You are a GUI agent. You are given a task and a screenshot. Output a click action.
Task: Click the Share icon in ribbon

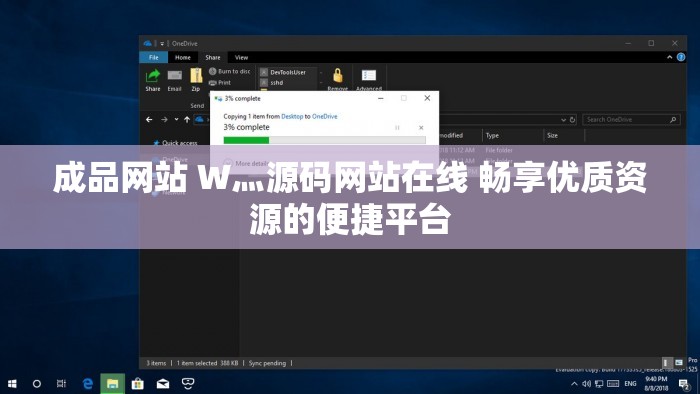[x=153, y=80]
